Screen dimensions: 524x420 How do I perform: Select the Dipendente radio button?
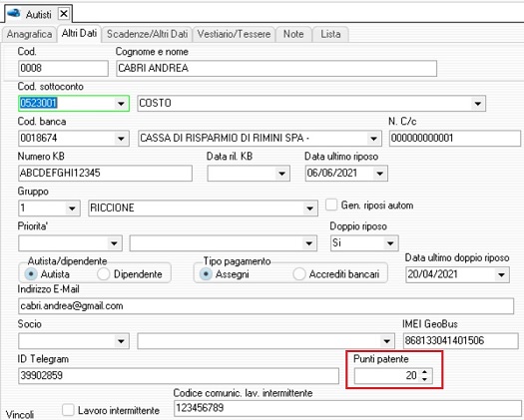(103, 274)
